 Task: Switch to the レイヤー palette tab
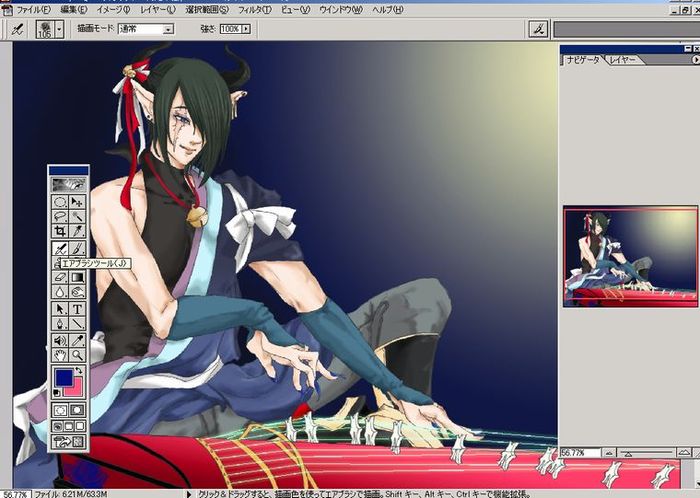(622, 59)
